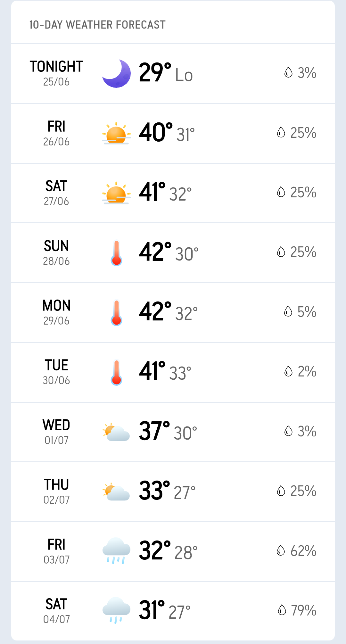Click the raindrop icon beside 62%
Viewport: 346px width, 644px height.
click(x=281, y=550)
